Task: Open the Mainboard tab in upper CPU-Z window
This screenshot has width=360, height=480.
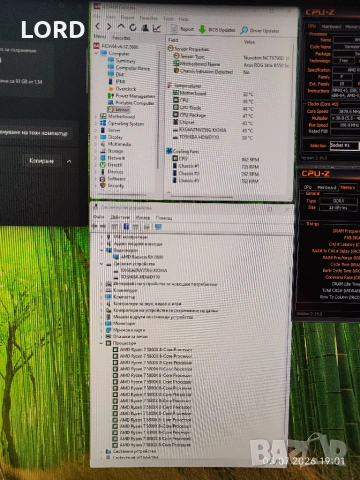Action: 331,26
